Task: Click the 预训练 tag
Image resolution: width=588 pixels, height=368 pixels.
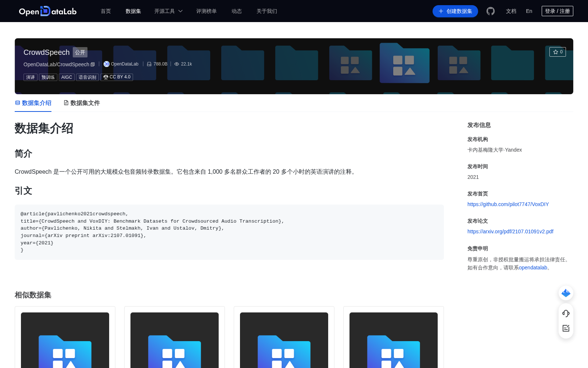Action: 48,77
